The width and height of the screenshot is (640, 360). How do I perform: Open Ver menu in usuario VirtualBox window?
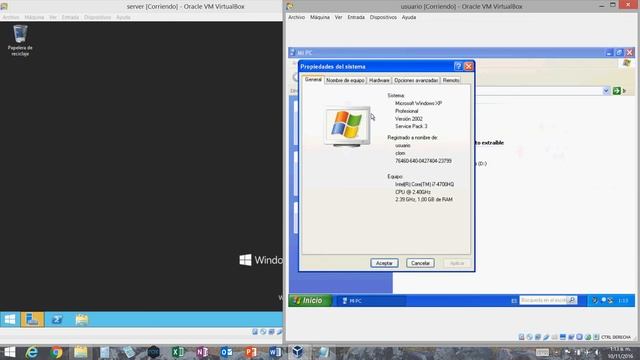338,17
